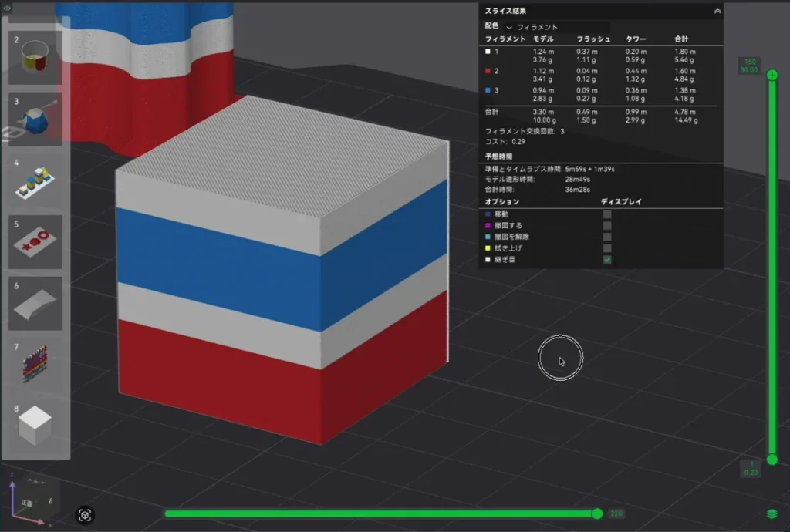Select the plate 7 thumbnail
The height and width of the screenshot is (532, 790).
[35, 365]
